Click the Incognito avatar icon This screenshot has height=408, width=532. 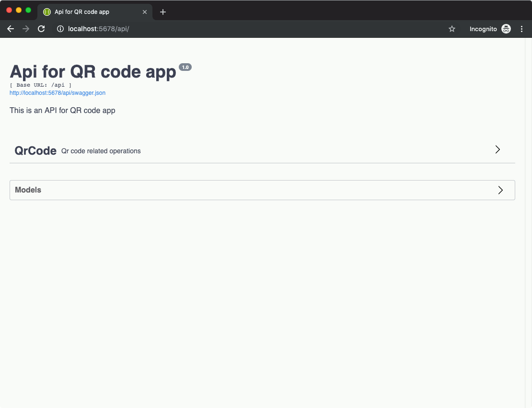click(506, 29)
